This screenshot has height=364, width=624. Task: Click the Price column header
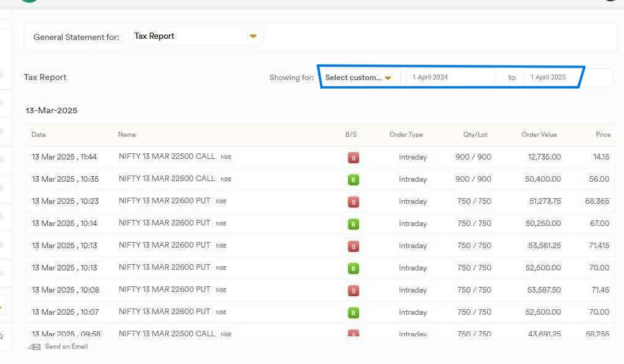click(602, 134)
